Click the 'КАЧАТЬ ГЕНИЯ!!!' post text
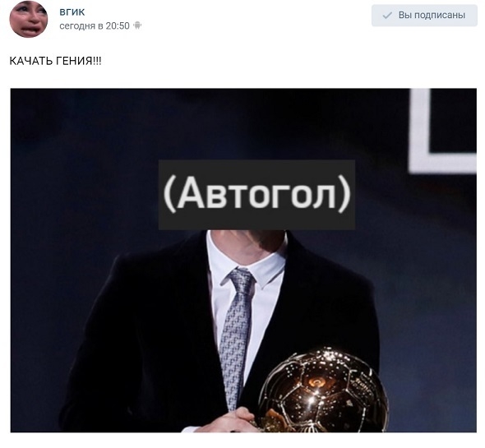Viewport: 485px width, 448px height. tap(55, 61)
